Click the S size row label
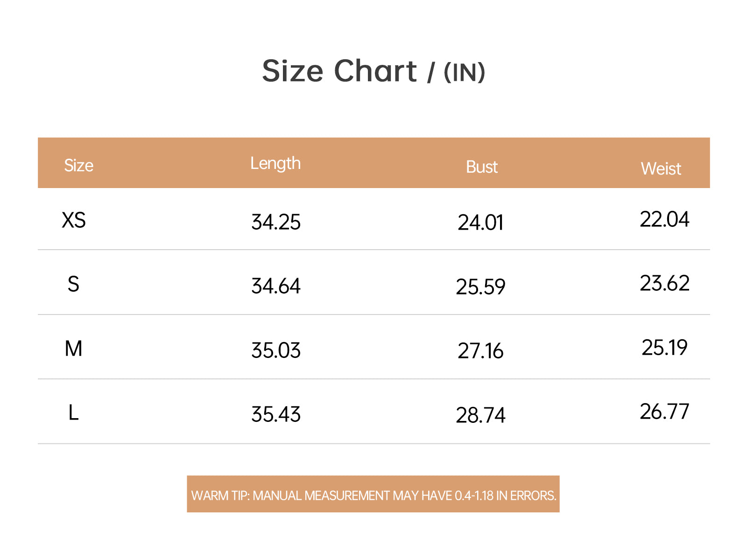 tap(73, 284)
